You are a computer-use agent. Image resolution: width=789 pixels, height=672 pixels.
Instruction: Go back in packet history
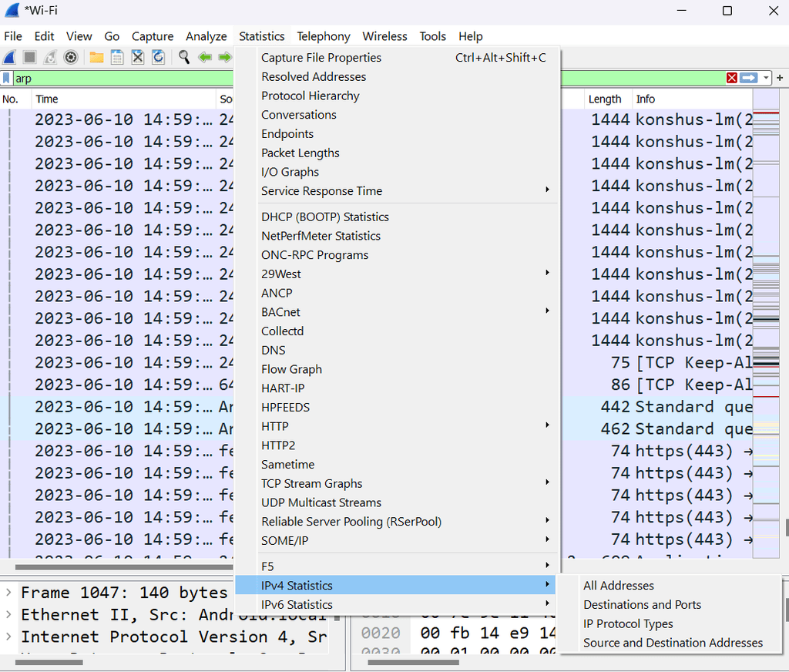coord(205,57)
